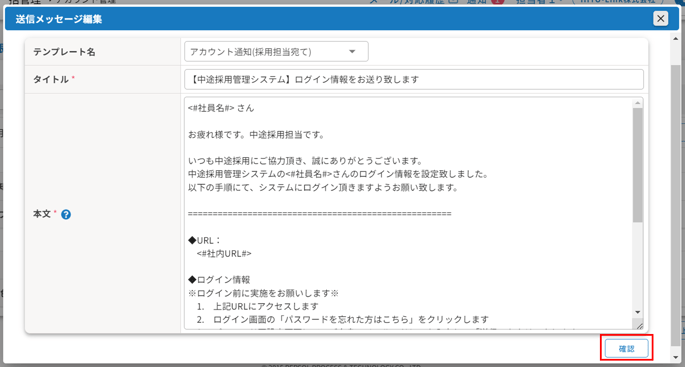This screenshot has height=367, width=685.
Task: Click the ◆URL： line in body
Action: point(205,240)
